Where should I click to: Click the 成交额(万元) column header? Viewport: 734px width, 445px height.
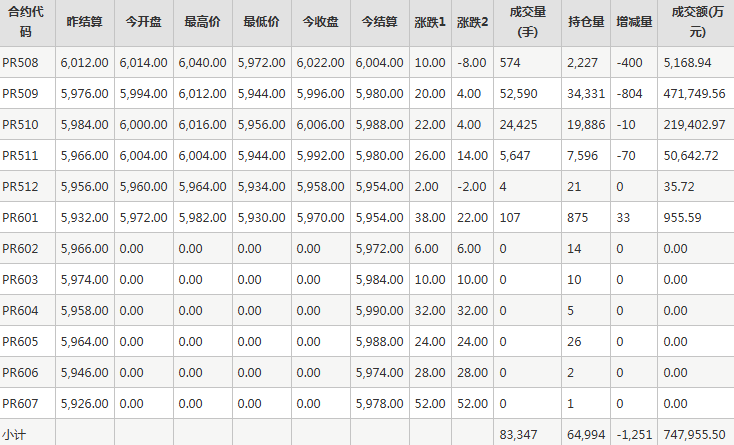tap(697, 22)
